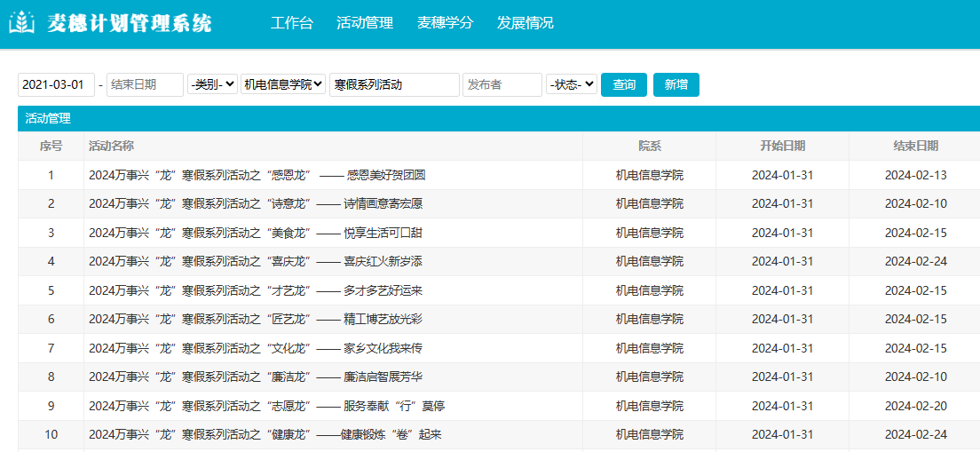980x452 pixels.
Task: Open the 工作台 menu
Action: pyautogui.click(x=291, y=23)
